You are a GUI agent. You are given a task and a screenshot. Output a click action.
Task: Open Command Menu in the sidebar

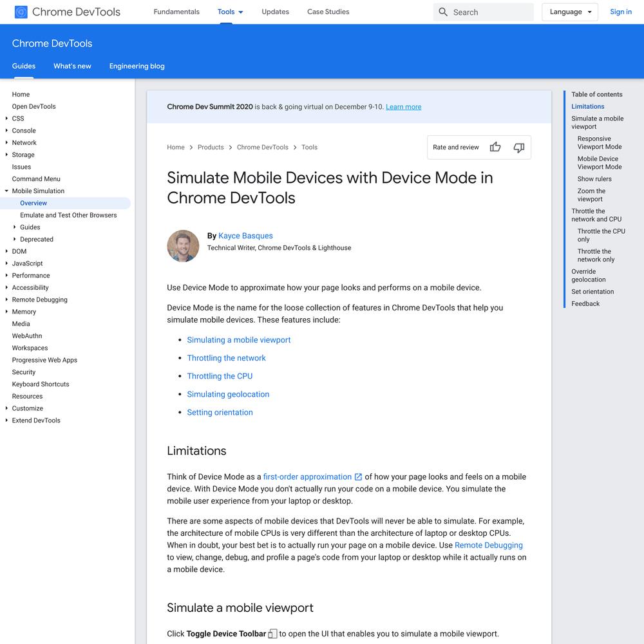pyautogui.click(x=36, y=179)
